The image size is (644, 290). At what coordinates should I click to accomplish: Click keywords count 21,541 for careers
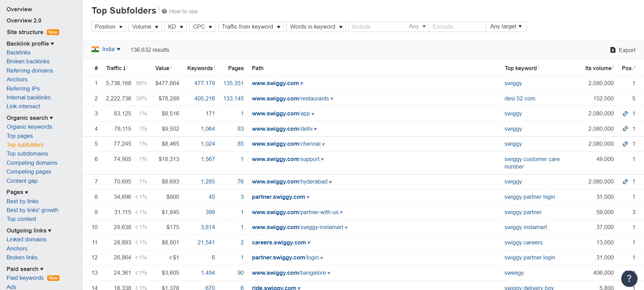(206, 242)
